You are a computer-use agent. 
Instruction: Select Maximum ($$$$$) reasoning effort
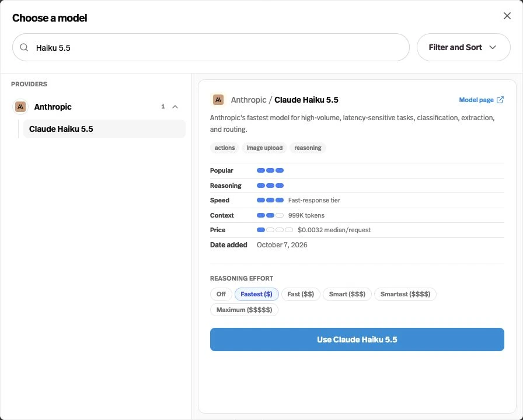244,310
